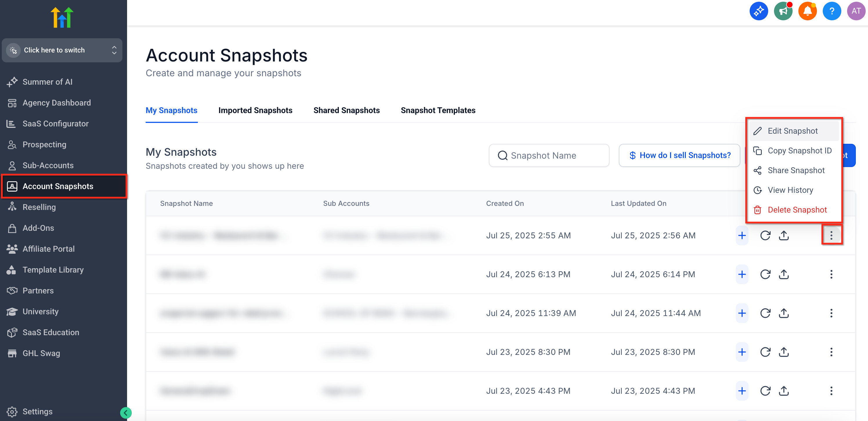
Task: Open the announcements megaphone icon
Action: click(783, 11)
